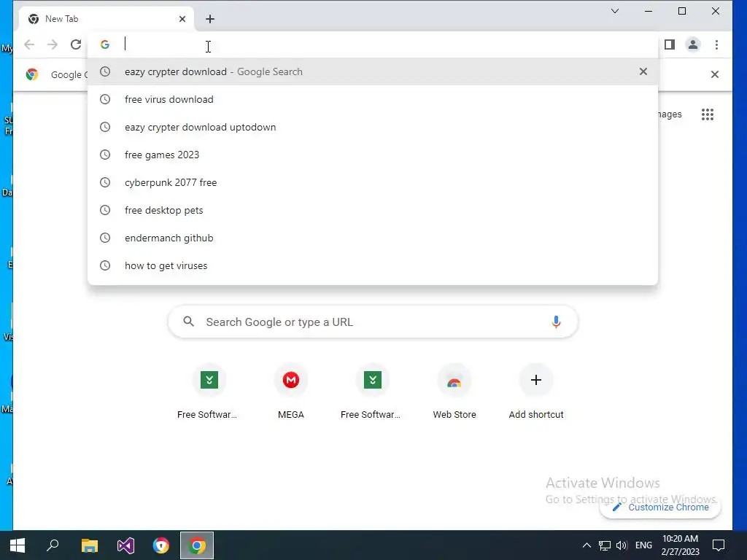Select 'eazy crypter download' suggestion
Viewport: 747px width, 560px height.
coord(373,71)
